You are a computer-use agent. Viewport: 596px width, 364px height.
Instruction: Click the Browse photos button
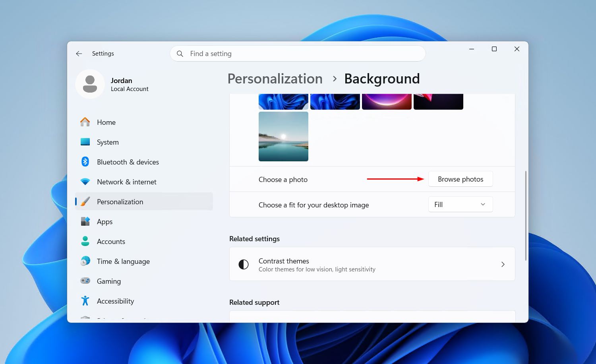coord(461,179)
